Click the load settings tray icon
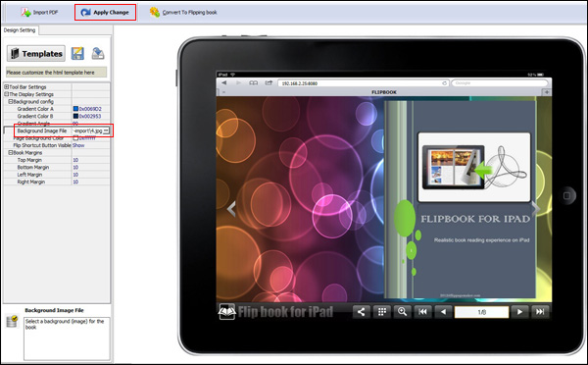This screenshot has width=588, height=365. (98, 53)
